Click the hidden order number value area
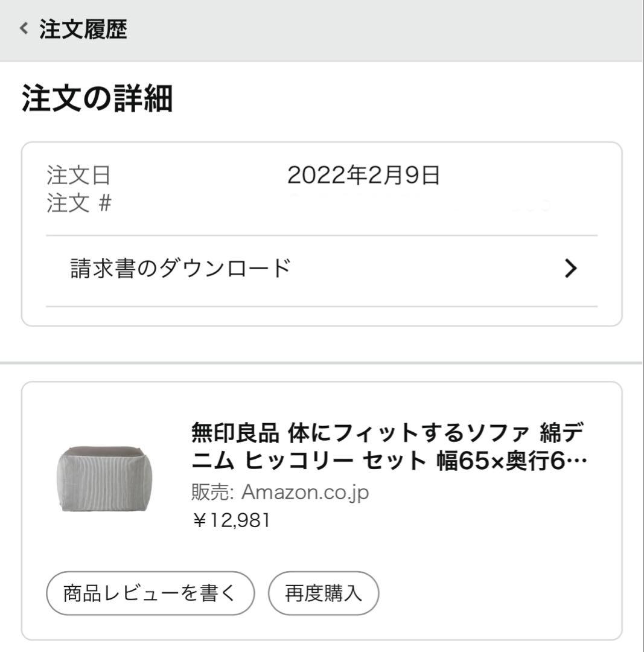644x652 pixels. [420, 203]
